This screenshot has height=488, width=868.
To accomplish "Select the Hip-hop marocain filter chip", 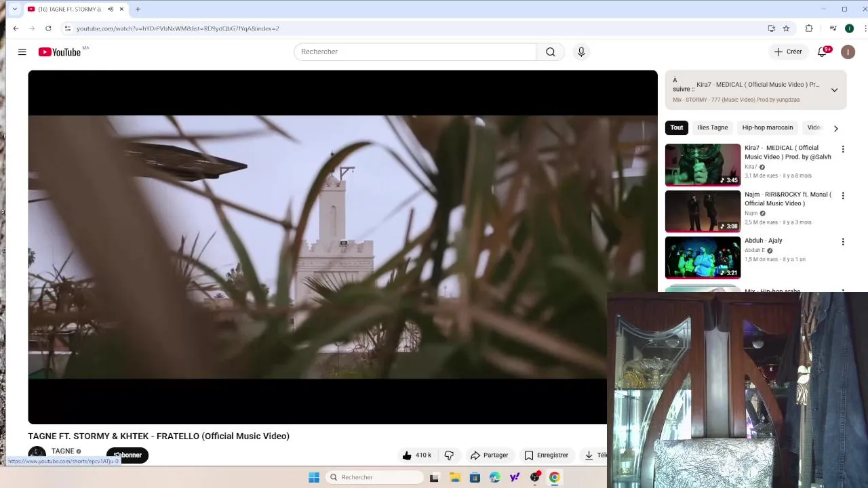I will coord(767,127).
